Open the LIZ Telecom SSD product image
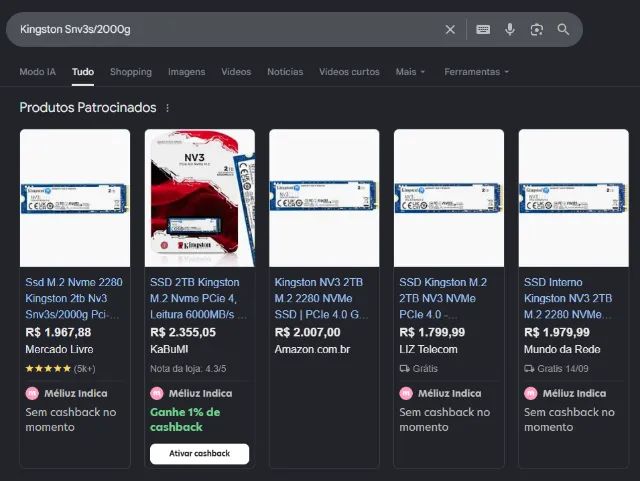 point(449,198)
